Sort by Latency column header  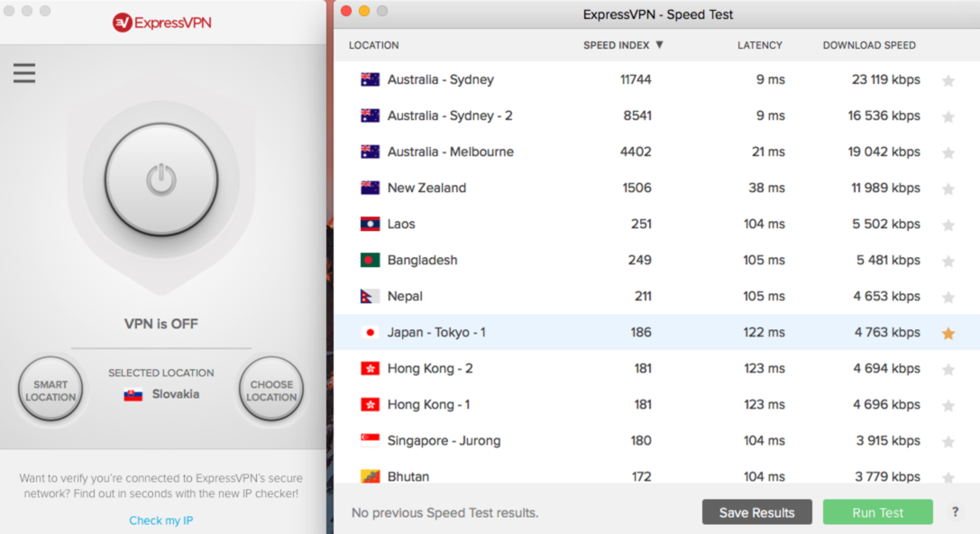(759, 45)
